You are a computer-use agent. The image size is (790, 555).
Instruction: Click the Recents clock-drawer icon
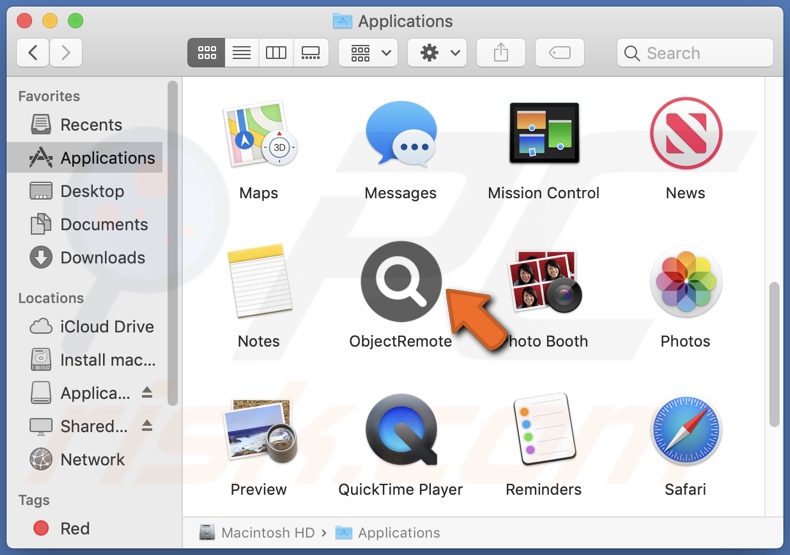coord(41,124)
